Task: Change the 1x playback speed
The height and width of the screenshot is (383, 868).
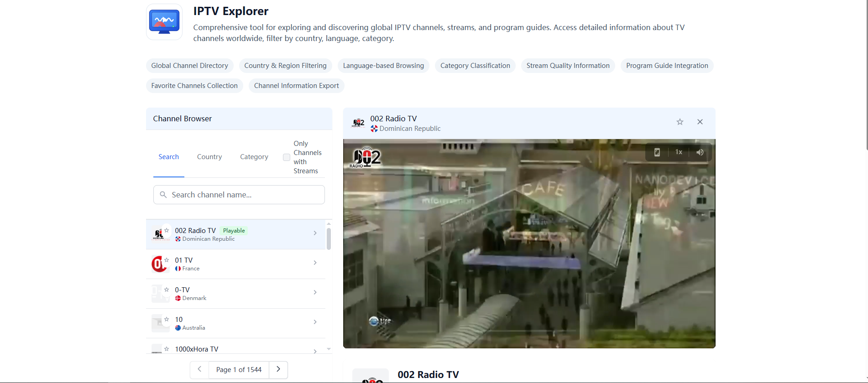Action: coord(679,152)
